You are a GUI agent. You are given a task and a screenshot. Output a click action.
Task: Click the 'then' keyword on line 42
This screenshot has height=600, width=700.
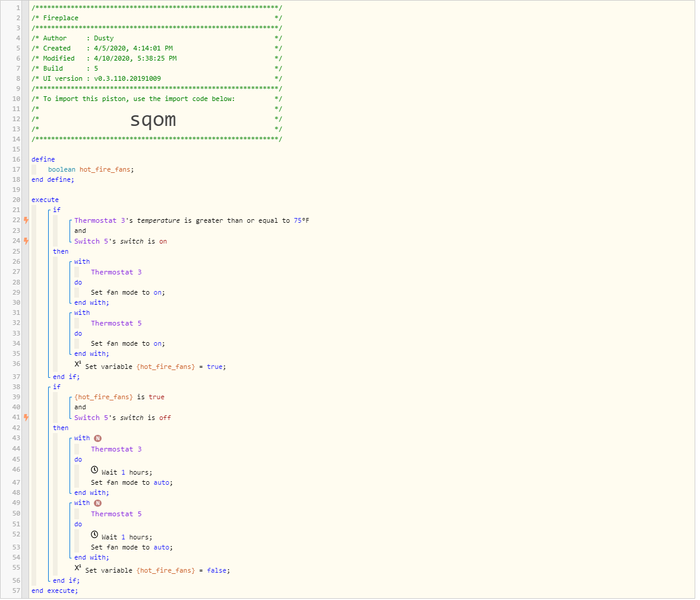pos(61,428)
